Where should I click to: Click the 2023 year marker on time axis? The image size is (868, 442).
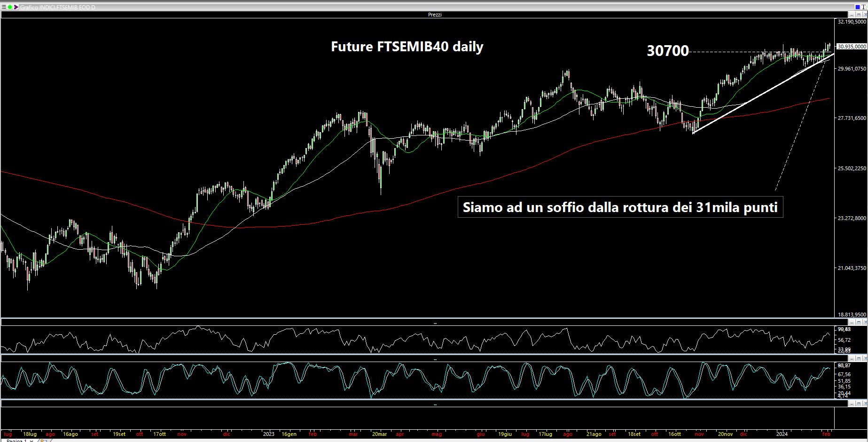(x=269, y=434)
